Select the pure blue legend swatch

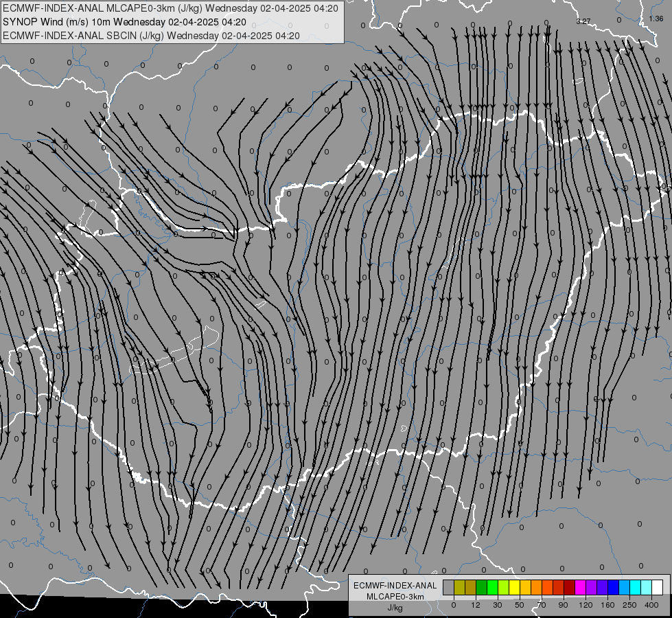point(613,587)
